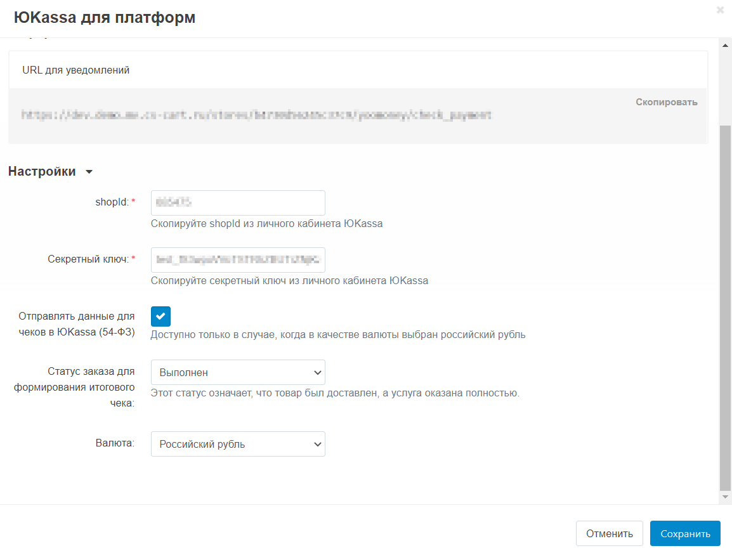Image resolution: width=732 pixels, height=560 pixels.
Task: Save settings with the Сохранить button
Action: click(x=685, y=533)
